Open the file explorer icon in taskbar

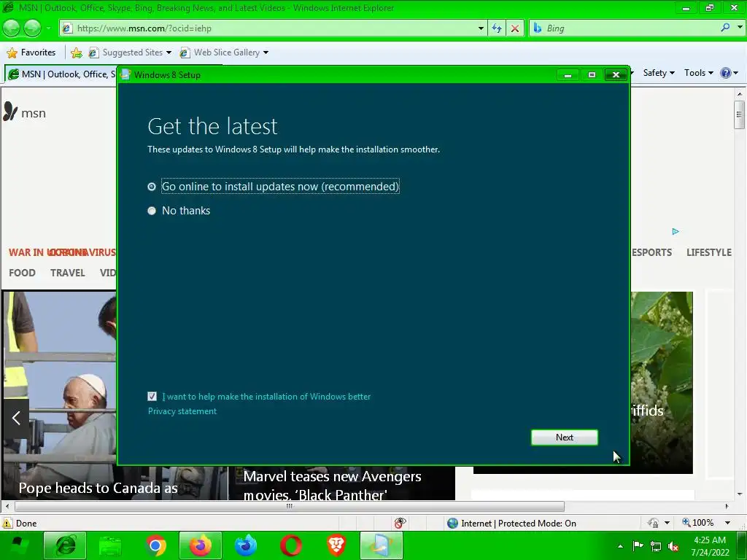coord(110,547)
